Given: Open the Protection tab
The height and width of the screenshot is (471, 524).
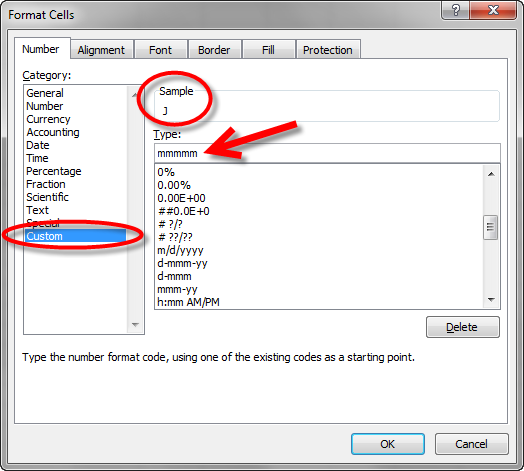Looking at the screenshot, I should coord(328,50).
